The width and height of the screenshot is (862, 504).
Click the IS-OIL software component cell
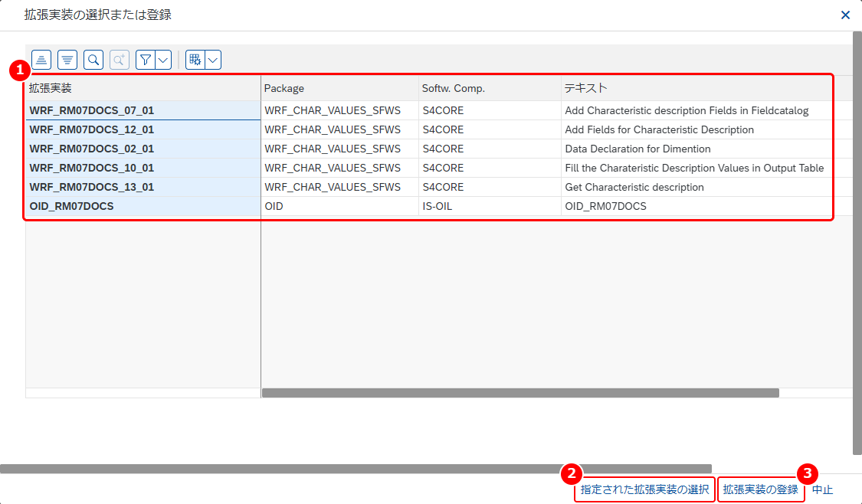[x=490, y=206]
